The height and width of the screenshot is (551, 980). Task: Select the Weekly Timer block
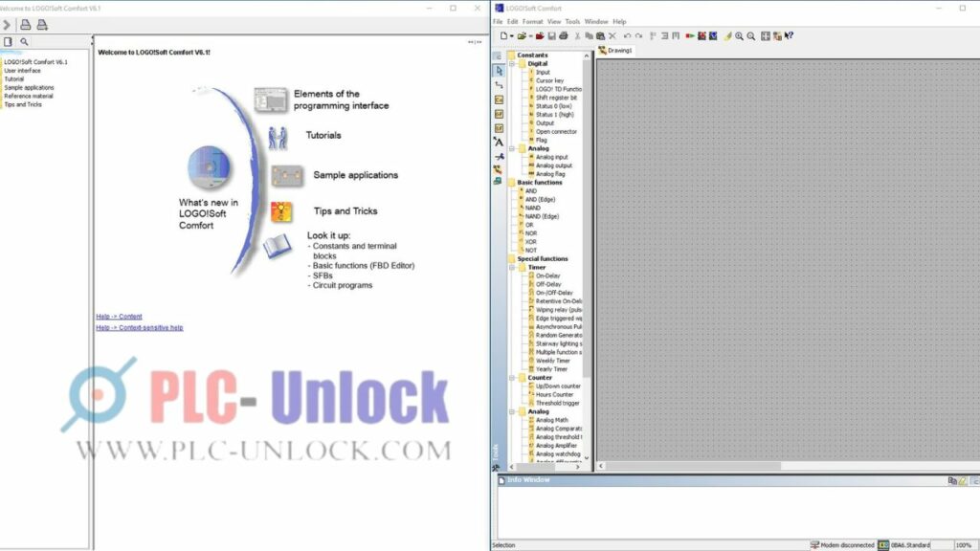click(552, 361)
